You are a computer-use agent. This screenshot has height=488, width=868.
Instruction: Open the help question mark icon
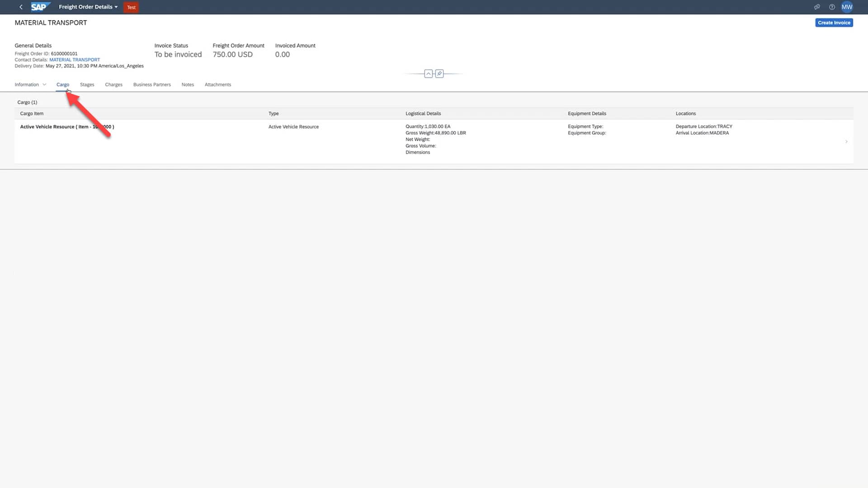[832, 7]
